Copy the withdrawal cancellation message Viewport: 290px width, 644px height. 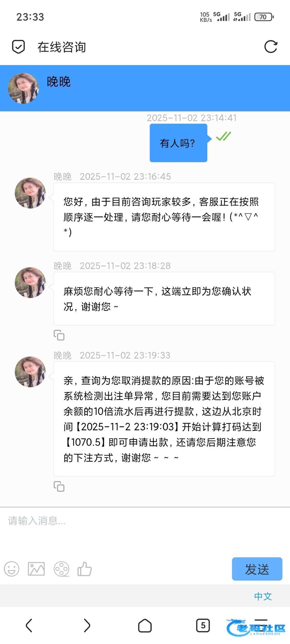pyautogui.click(x=59, y=486)
